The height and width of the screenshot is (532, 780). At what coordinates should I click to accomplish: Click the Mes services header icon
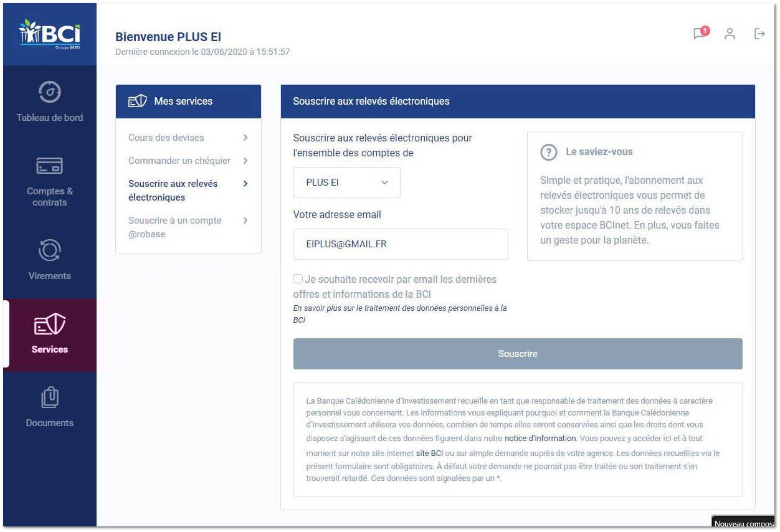tap(137, 101)
